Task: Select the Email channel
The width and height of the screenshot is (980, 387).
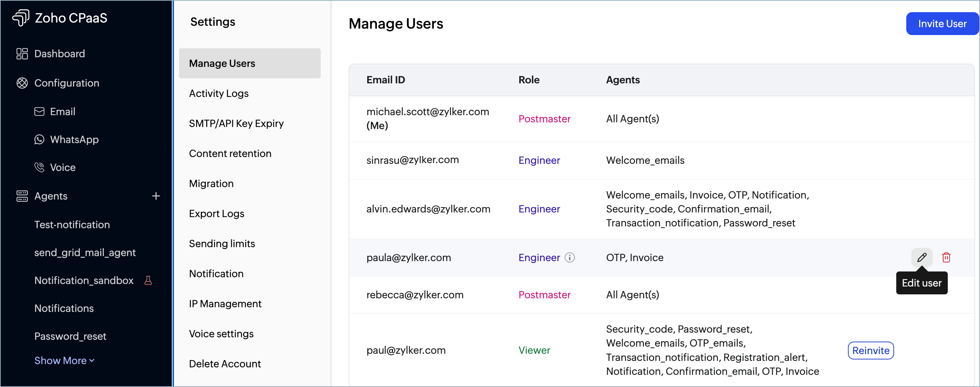Action: 55,111
